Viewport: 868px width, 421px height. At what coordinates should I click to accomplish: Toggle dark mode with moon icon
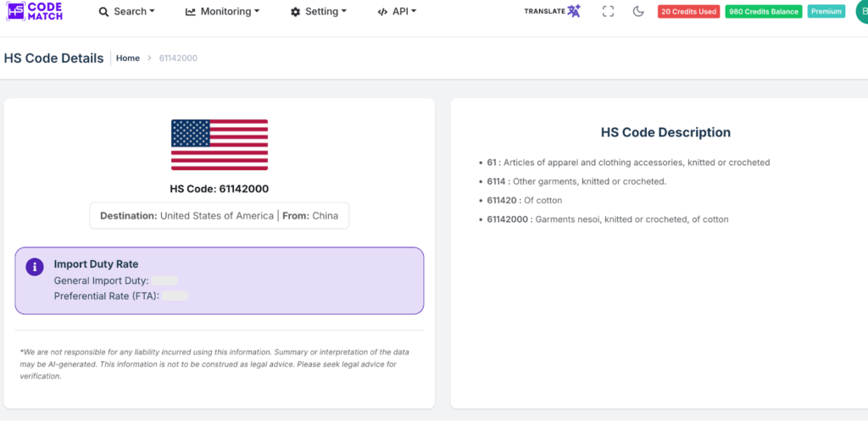click(638, 12)
